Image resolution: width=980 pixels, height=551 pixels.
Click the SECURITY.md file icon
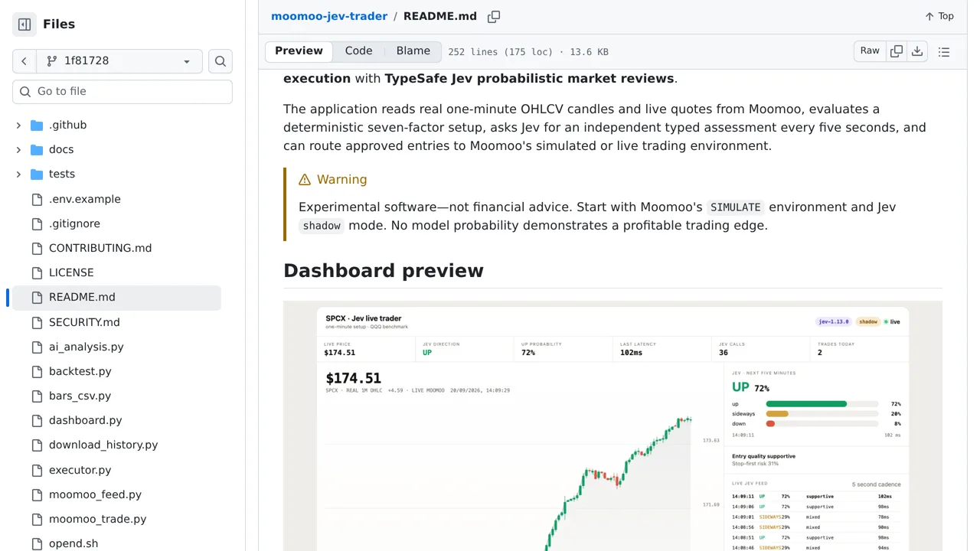(37, 322)
